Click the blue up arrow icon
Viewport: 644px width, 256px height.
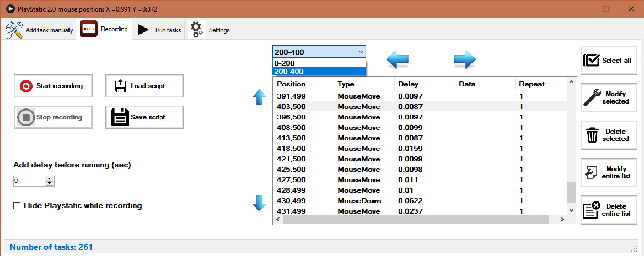click(x=259, y=97)
